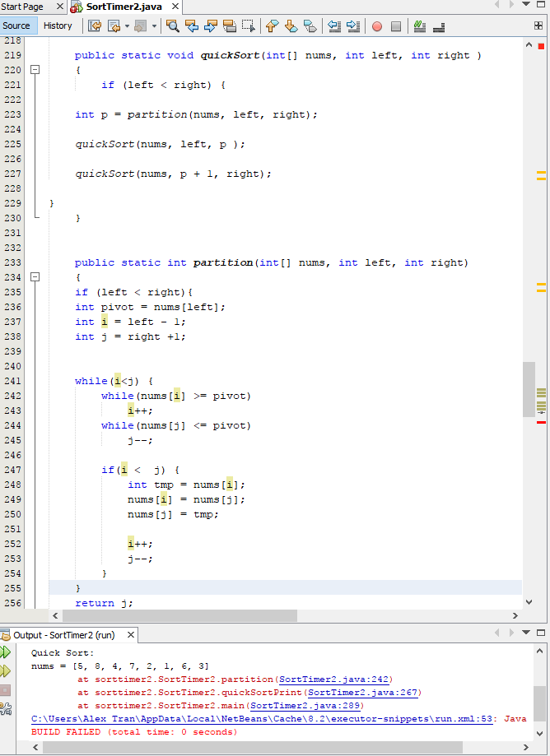This screenshot has width=550, height=756.
Task: Click the greyed navigate Forward icon
Action: (x=141, y=26)
